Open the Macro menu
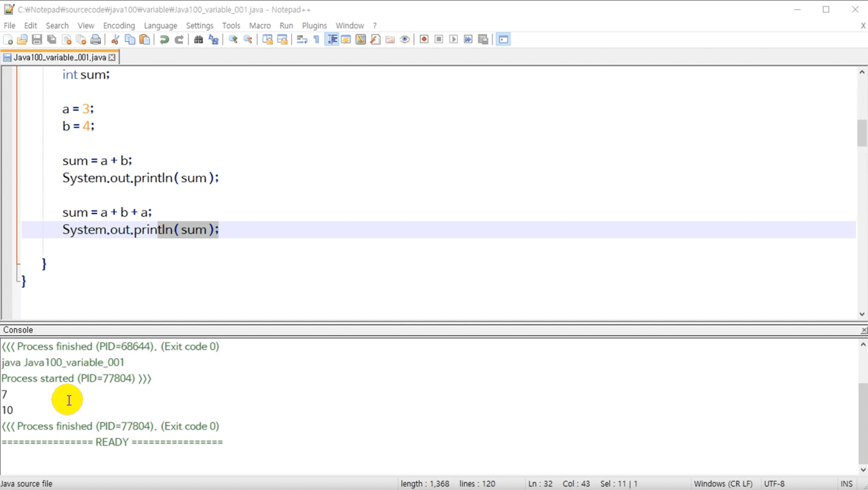The image size is (868, 490). (x=260, y=25)
